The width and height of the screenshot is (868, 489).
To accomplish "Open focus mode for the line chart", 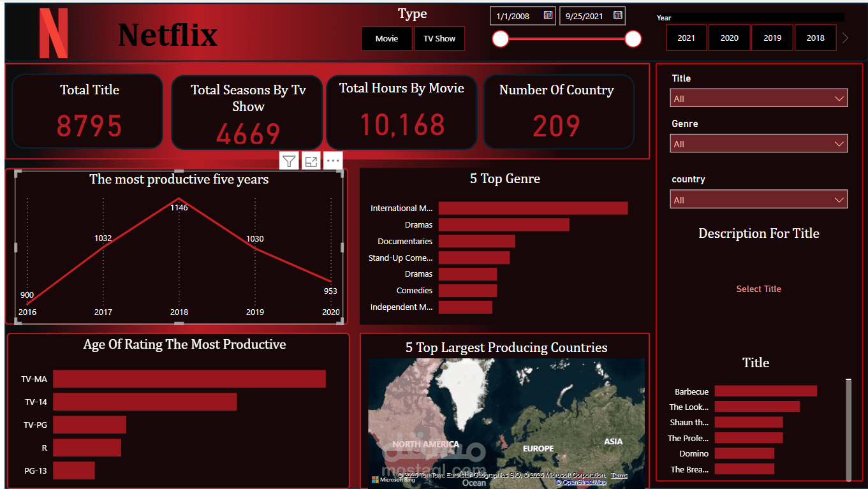I will pos(311,161).
